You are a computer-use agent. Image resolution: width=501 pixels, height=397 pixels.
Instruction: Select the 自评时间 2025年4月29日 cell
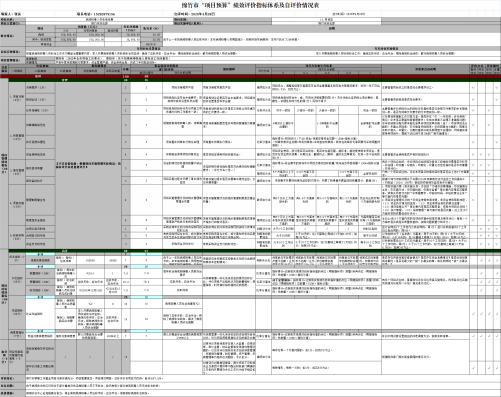pos(194,14)
